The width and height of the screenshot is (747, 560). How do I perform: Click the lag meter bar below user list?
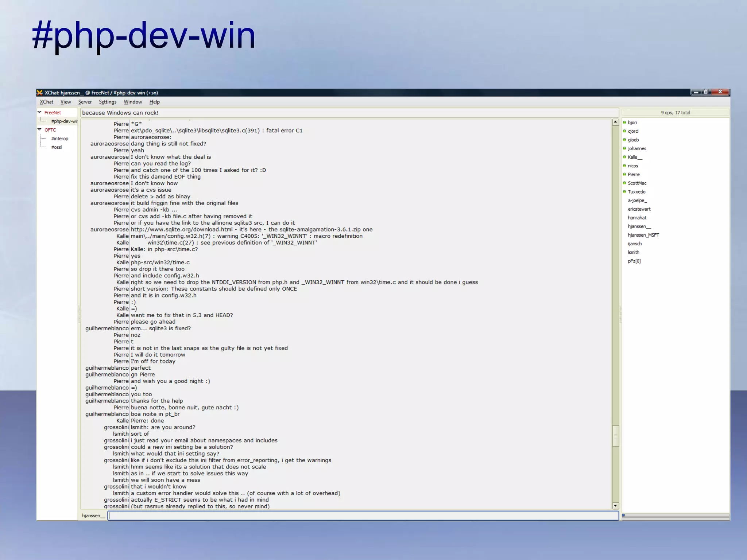tap(676, 515)
